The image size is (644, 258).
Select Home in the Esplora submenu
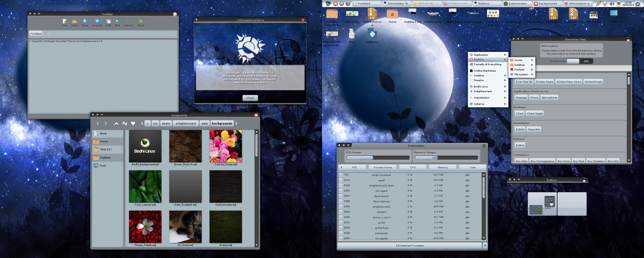click(522, 60)
